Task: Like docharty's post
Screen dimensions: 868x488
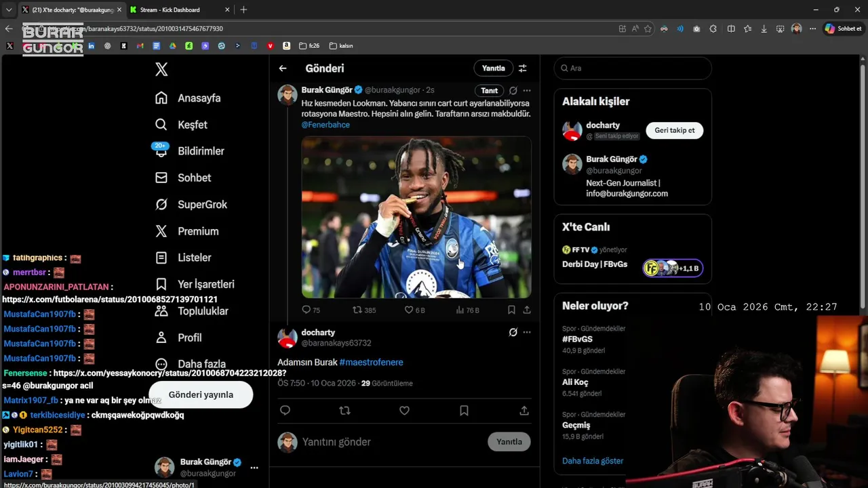Action: click(x=404, y=411)
